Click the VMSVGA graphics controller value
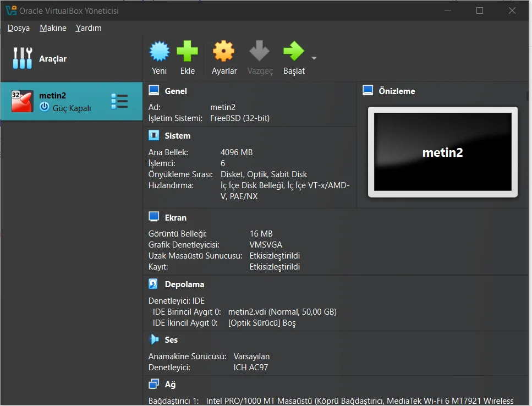The width and height of the screenshot is (532, 406). (x=266, y=245)
